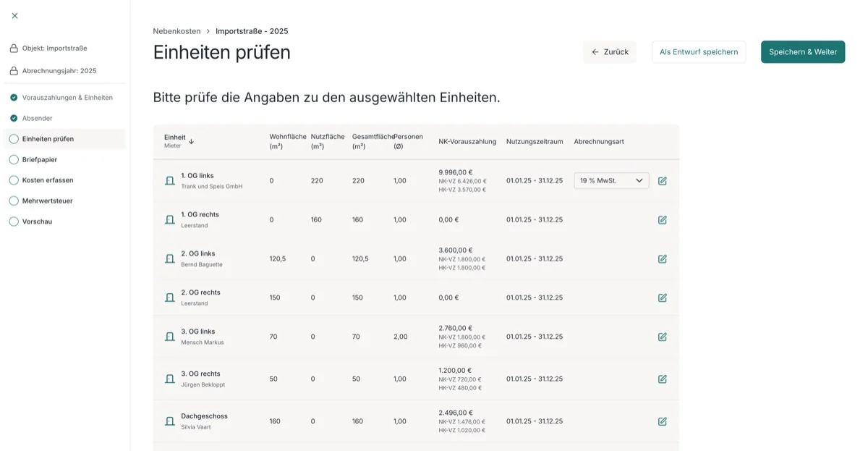Click the Wohnfläche (m²) column header
868x451 pixels.
pos(288,141)
